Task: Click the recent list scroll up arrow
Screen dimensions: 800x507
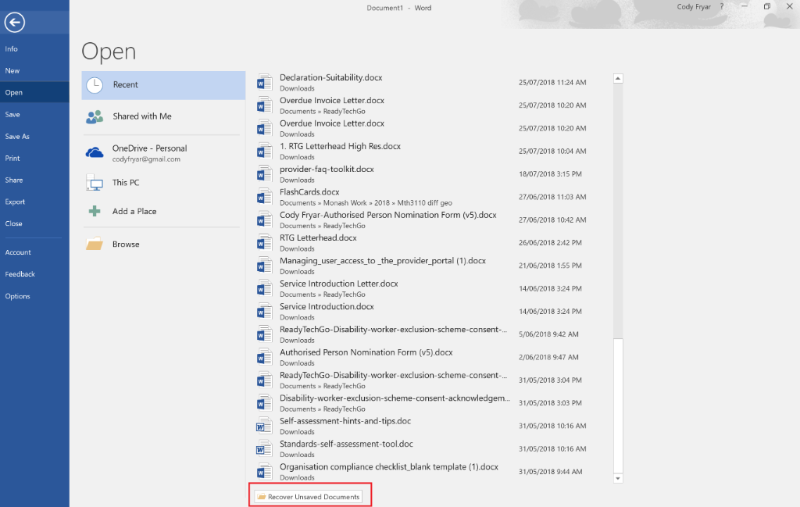Action: (x=618, y=79)
